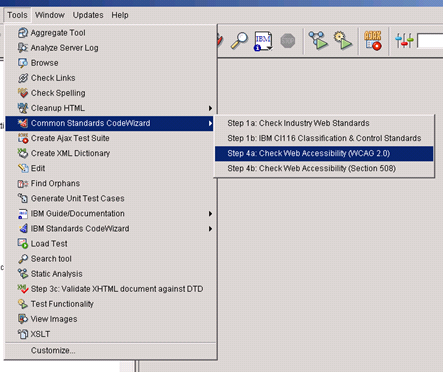The height and width of the screenshot is (372, 443).
Task: Click the gear with play arrow toolbar icon
Action: [x=342, y=41]
